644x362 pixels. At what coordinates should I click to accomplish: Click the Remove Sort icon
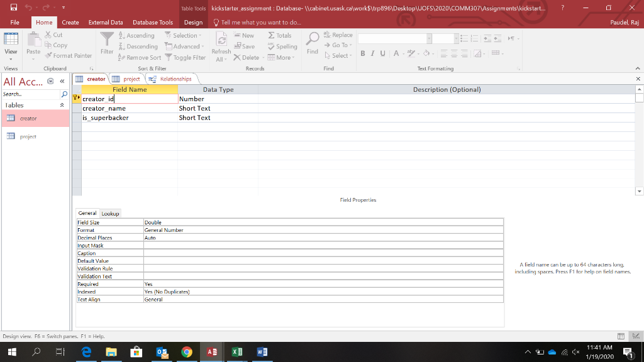(138, 57)
